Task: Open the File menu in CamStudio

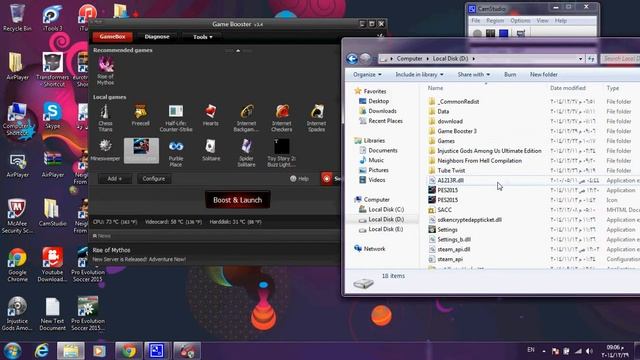Action: click(x=476, y=20)
